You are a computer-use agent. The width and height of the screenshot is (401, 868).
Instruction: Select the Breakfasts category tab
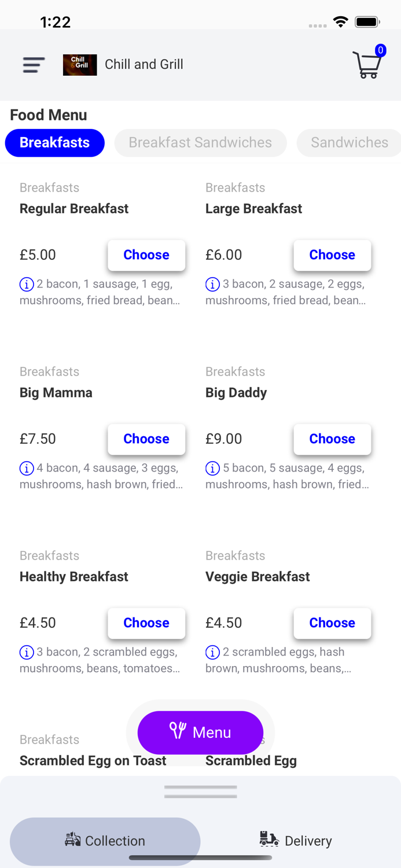click(x=55, y=143)
